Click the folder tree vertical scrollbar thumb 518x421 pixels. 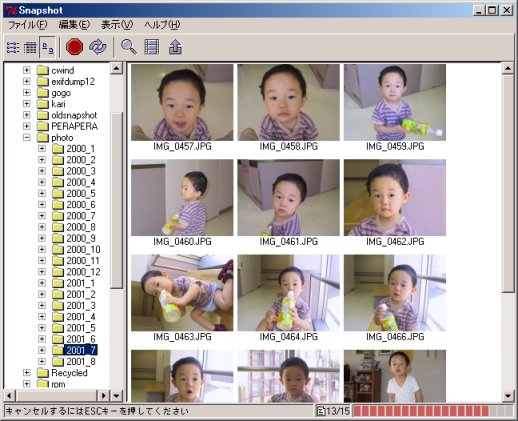pyautogui.click(x=116, y=200)
